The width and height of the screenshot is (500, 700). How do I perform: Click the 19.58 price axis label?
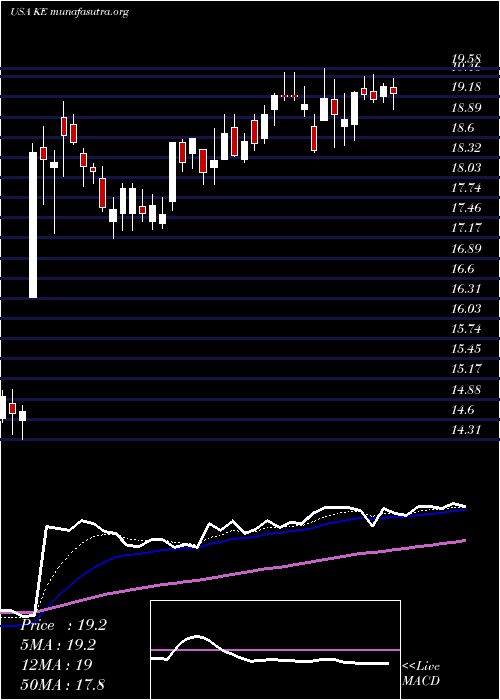click(466, 59)
